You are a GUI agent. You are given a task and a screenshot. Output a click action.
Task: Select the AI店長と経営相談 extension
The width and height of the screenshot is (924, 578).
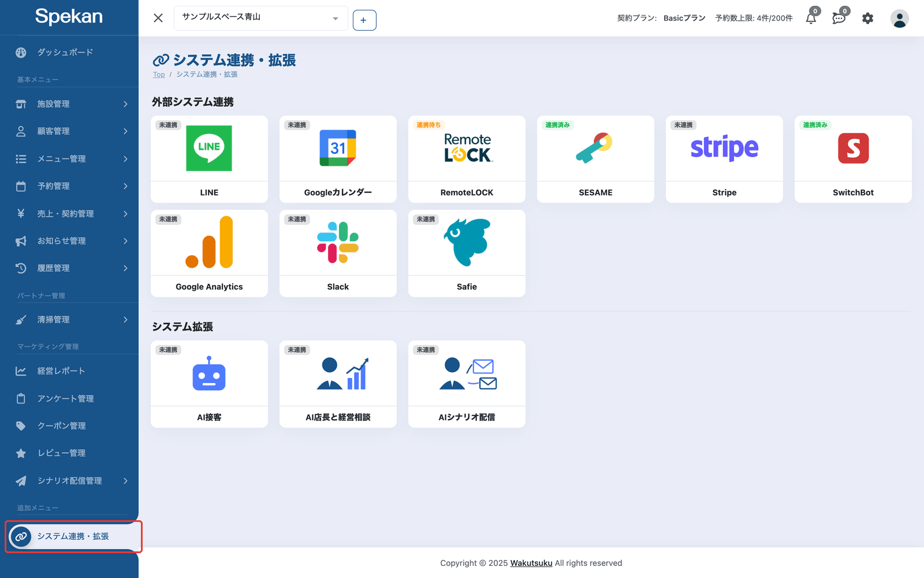tap(338, 384)
